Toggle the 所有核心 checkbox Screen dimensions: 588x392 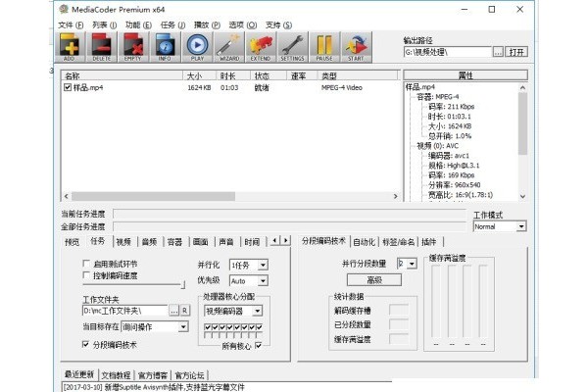click(259, 346)
